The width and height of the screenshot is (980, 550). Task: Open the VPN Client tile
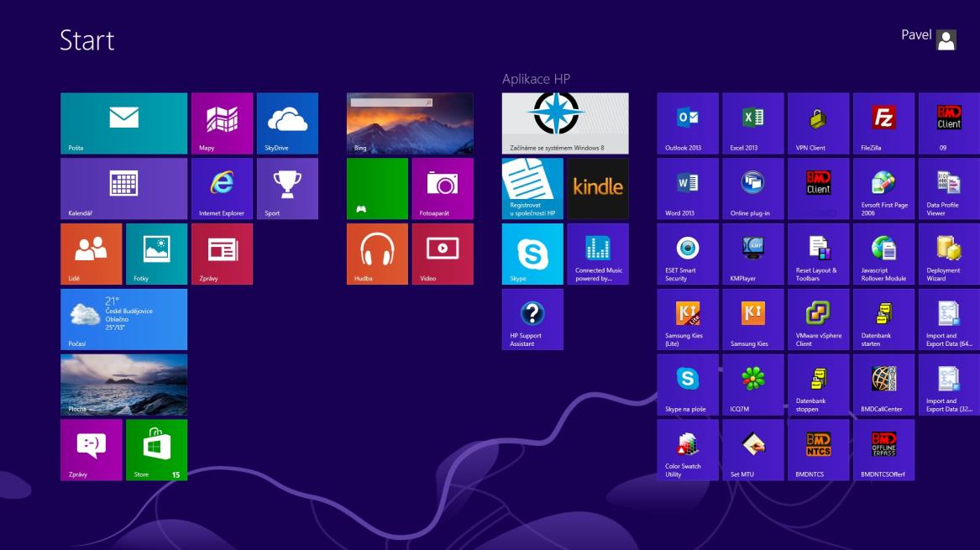point(818,123)
